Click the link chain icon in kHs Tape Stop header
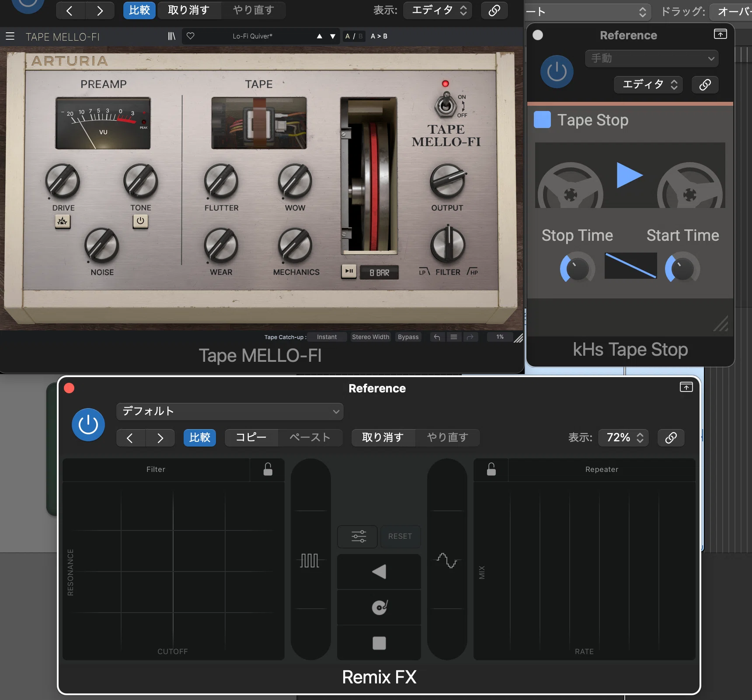Image resolution: width=752 pixels, height=700 pixels. [x=705, y=84]
